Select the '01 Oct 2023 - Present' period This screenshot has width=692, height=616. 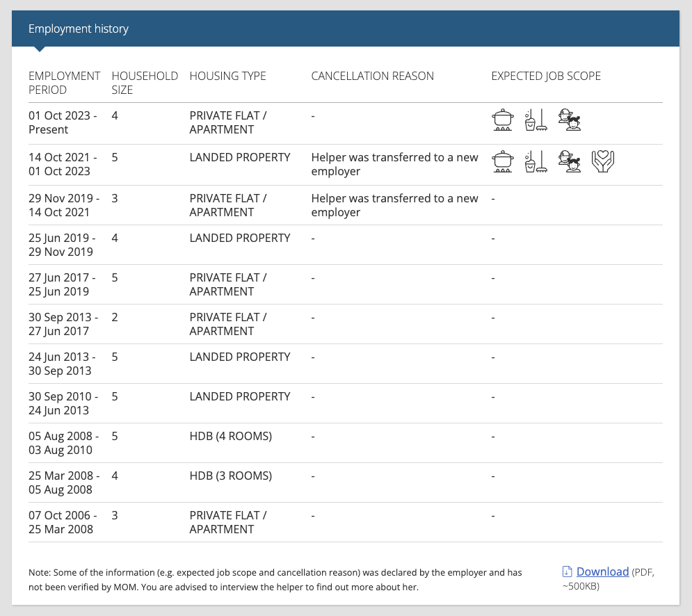(63, 122)
